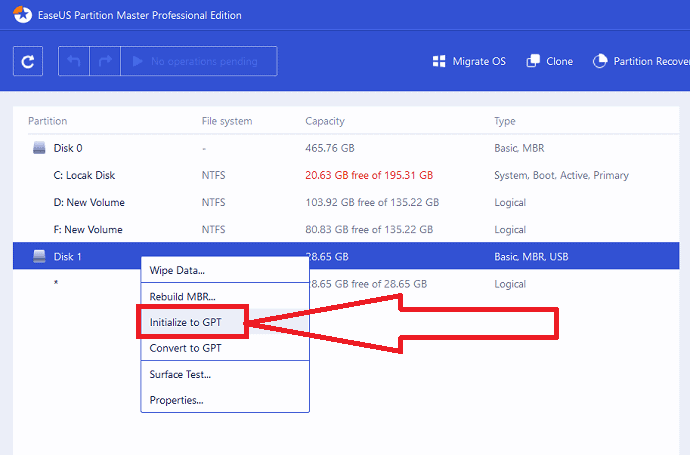Click the NTFS file system of C: drive

213,175
